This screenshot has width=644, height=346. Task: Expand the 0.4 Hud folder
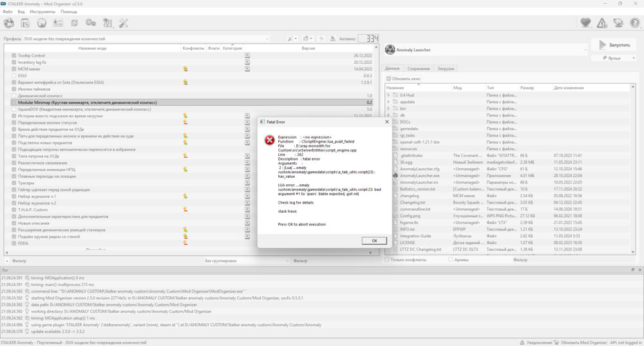(388, 95)
